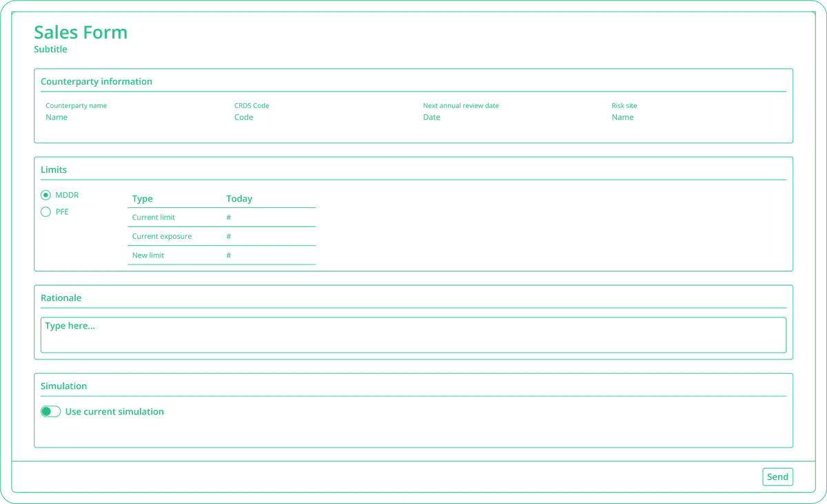Click the Limits section heading
Viewport: 827px width, 504px height.
54,169
